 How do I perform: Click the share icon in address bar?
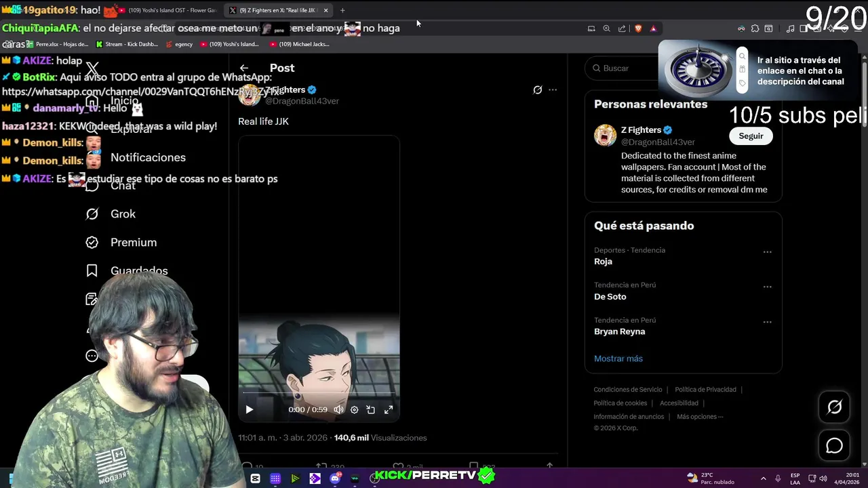pyautogui.click(x=622, y=28)
